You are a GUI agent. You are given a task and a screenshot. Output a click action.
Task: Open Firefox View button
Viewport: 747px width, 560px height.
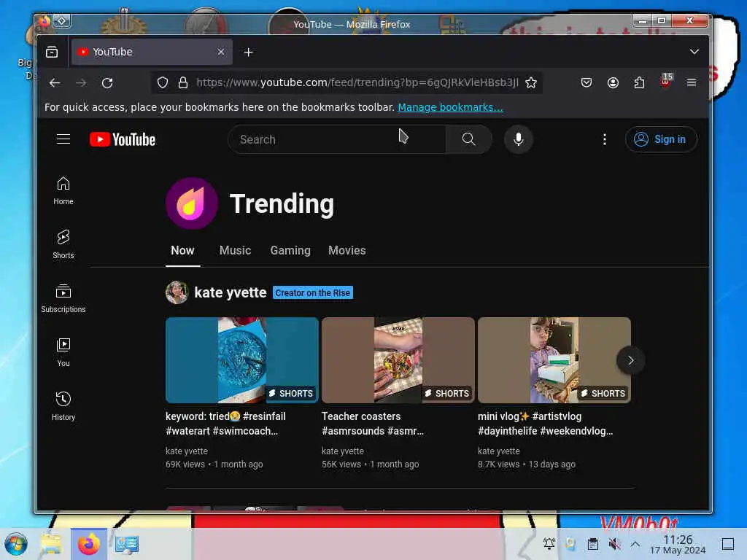click(52, 52)
